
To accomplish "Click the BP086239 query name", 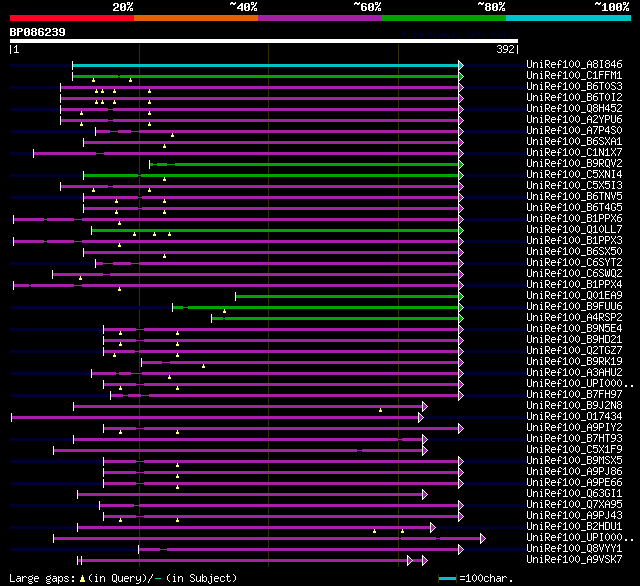I will tap(38, 32).
